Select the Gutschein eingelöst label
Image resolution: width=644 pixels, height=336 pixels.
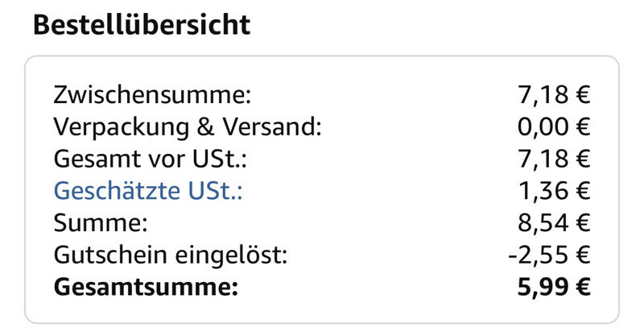(170, 255)
